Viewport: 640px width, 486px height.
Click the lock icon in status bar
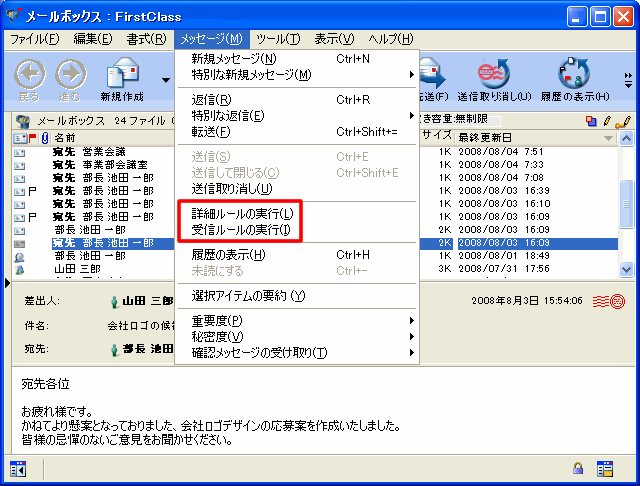pyautogui.click(x=578, y=468)
